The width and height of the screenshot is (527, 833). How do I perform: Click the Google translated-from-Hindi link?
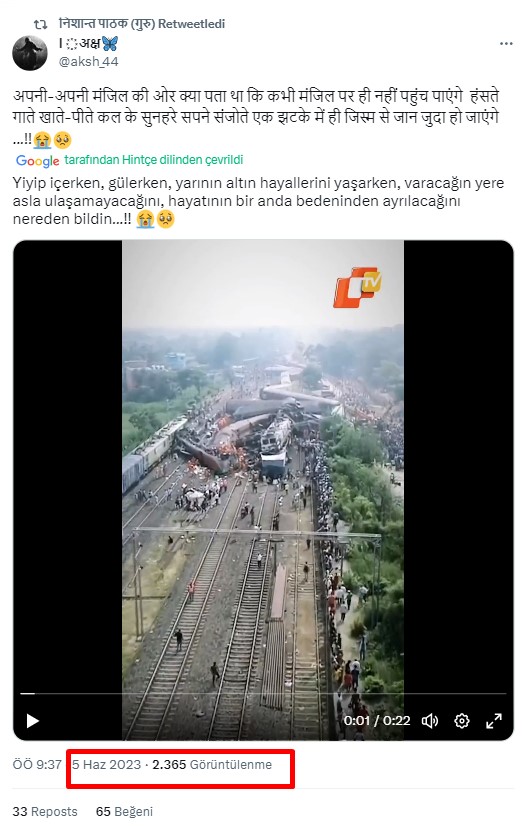154,160
